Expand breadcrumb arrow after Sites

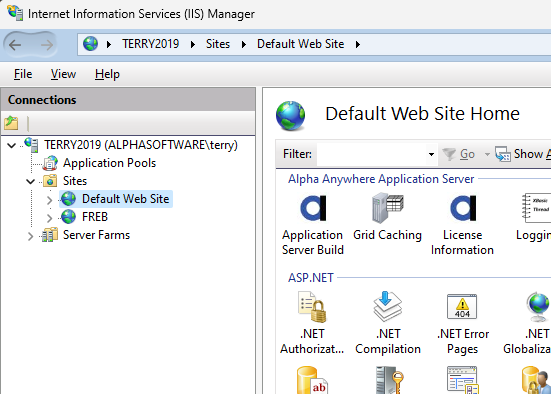(x=244, y=44)
